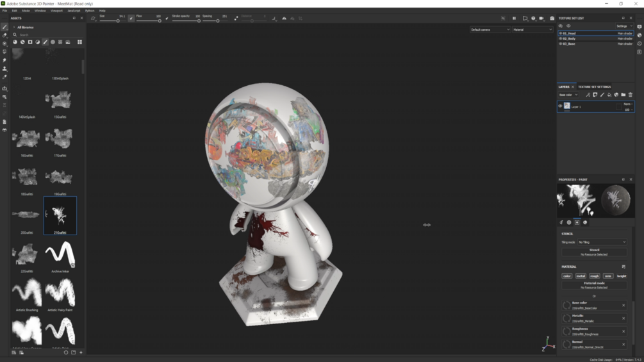Add effect with magic wand icon
This screenshot has width=644, height=362.
coord(588,95)
